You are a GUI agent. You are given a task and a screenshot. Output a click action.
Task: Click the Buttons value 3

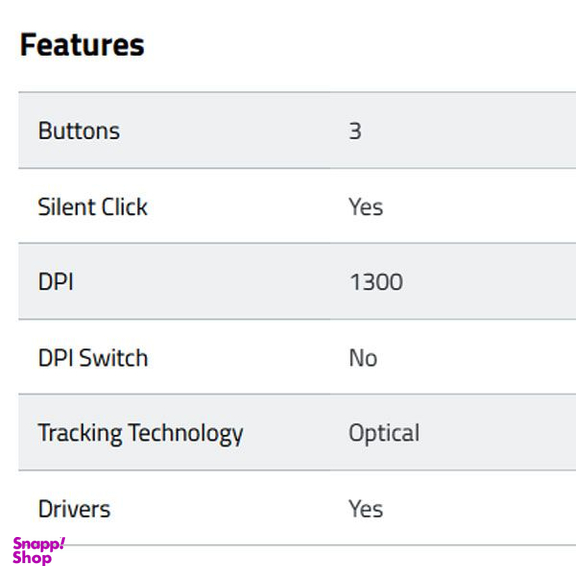(x=355, y=131)
